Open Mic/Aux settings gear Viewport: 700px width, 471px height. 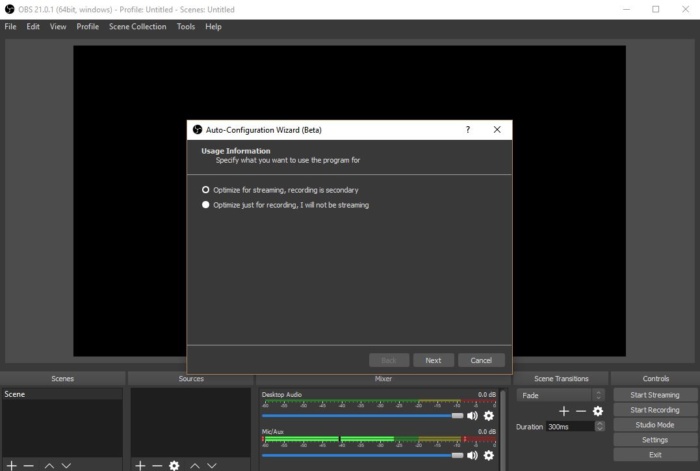(x=489, y=455)
